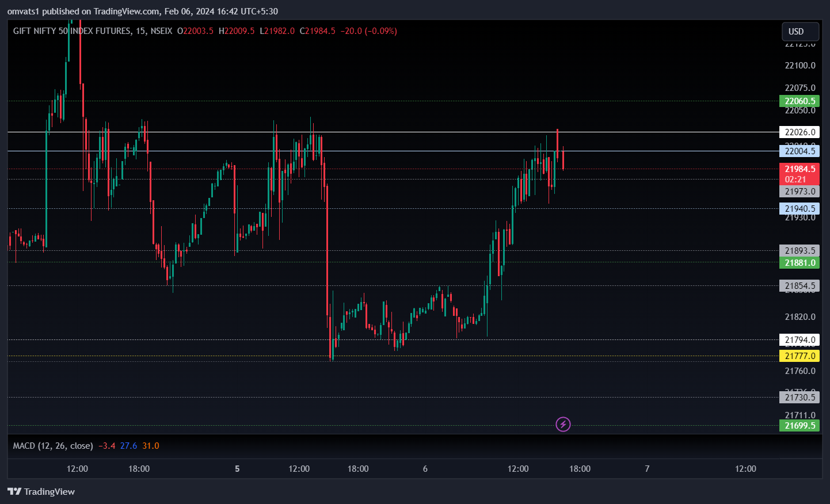
Task: Click the red current price 21984.5 label
Action: (799, 174)
